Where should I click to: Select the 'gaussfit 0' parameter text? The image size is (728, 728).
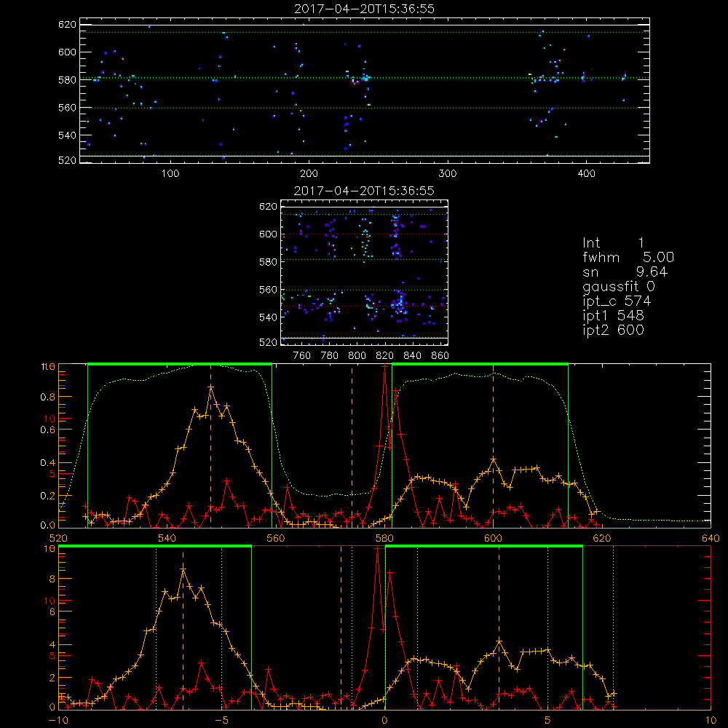click(x=618, y=287)
